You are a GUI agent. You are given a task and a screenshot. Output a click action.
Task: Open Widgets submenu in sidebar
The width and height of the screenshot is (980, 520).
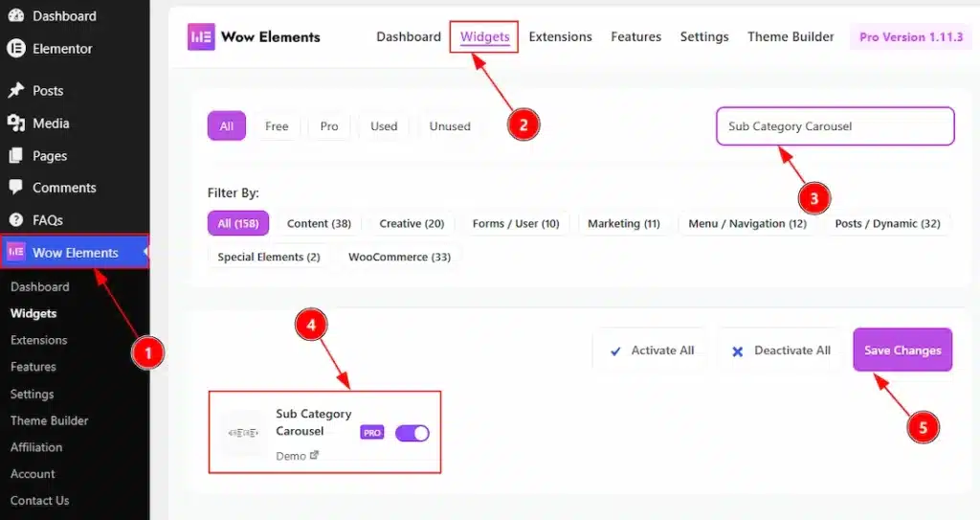pos(33,313)
